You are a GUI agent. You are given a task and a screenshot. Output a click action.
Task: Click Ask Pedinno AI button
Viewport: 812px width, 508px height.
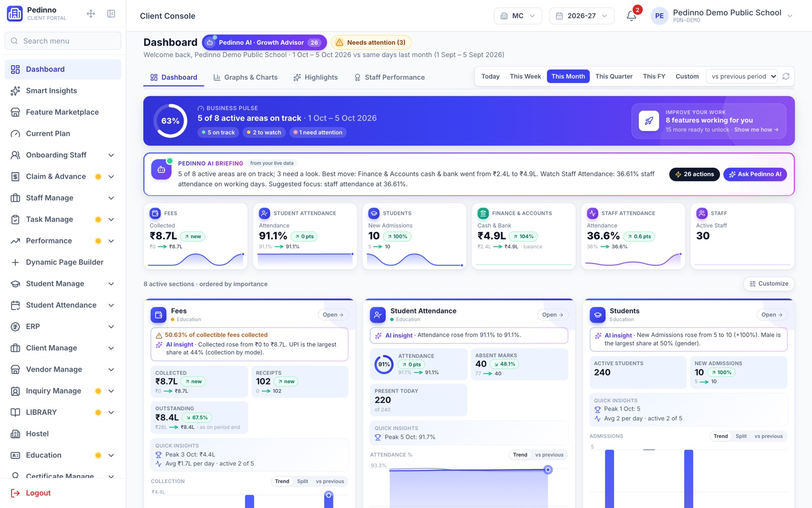(x=755, y=174)
